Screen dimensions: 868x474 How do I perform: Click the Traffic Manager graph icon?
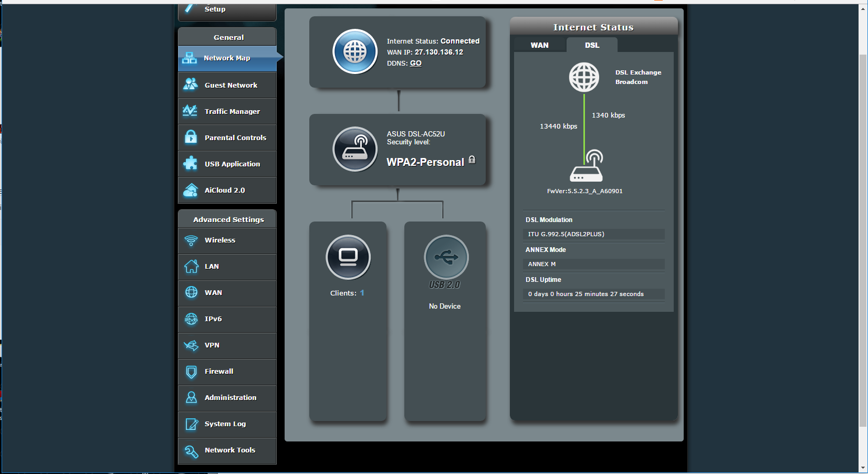(x=190, y=111)
